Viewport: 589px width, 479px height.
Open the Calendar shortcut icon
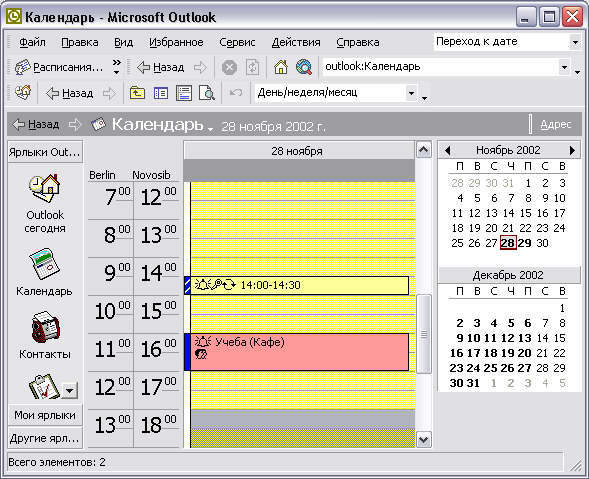point(45,263)
